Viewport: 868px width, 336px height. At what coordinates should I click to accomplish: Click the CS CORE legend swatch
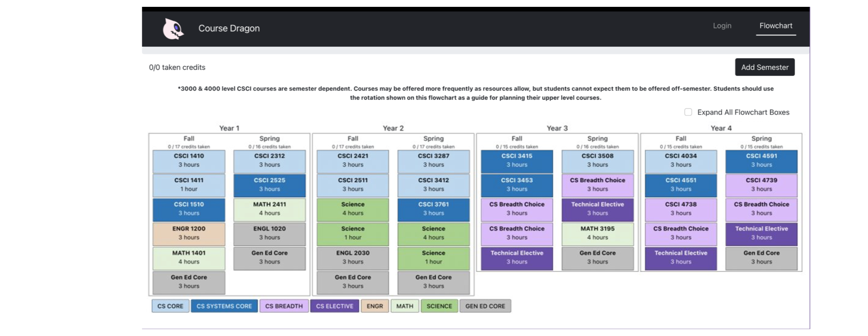point(170,306)
